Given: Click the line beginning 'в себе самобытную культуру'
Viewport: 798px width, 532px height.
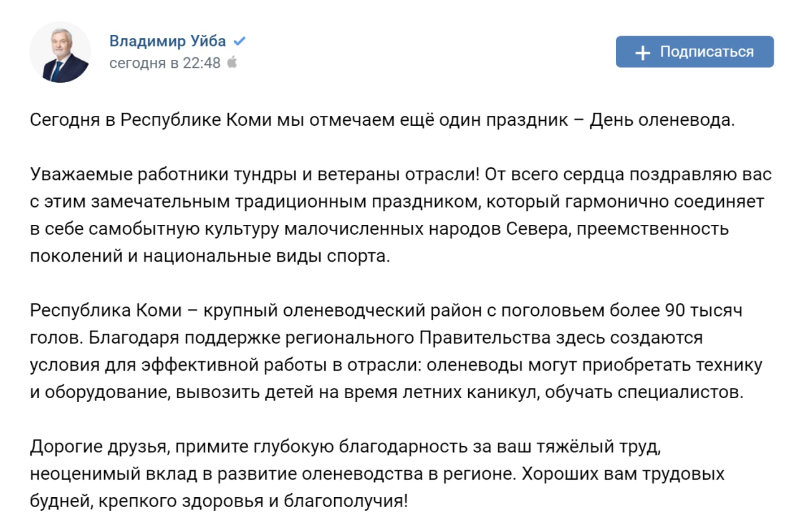Looking at the screenshot, I should [x=379, y=229].
